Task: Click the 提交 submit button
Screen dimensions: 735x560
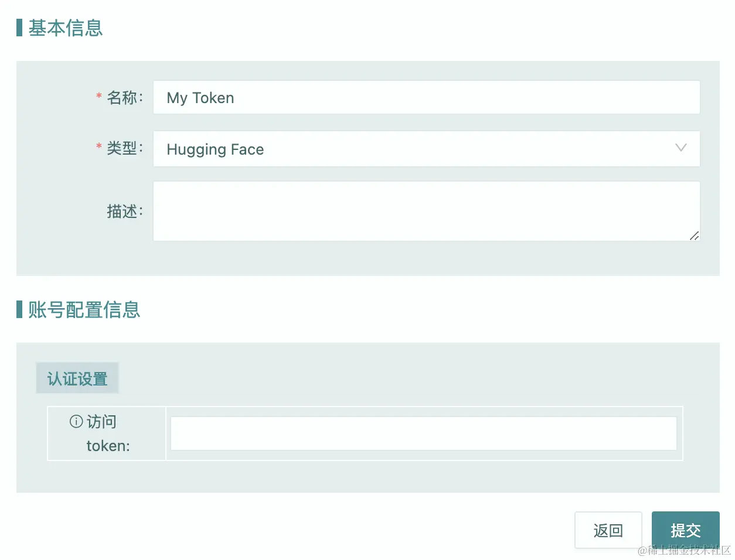Action: point(685,530)
